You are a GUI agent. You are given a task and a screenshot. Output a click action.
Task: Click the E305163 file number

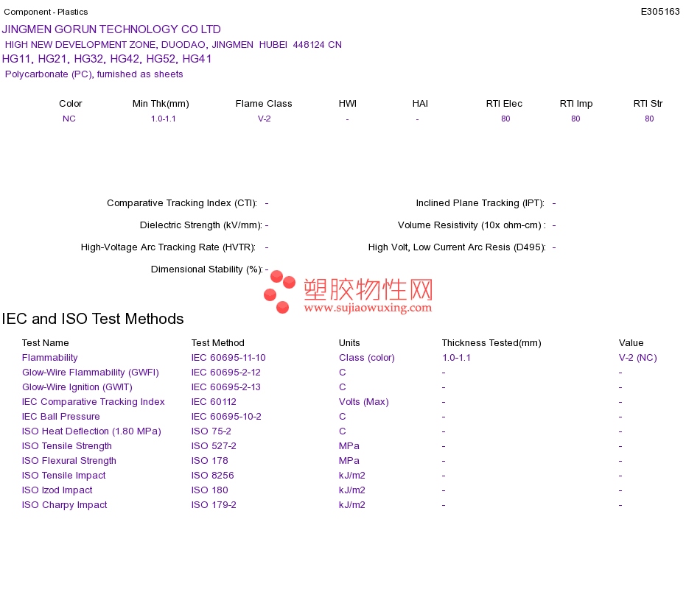[659, 12]
